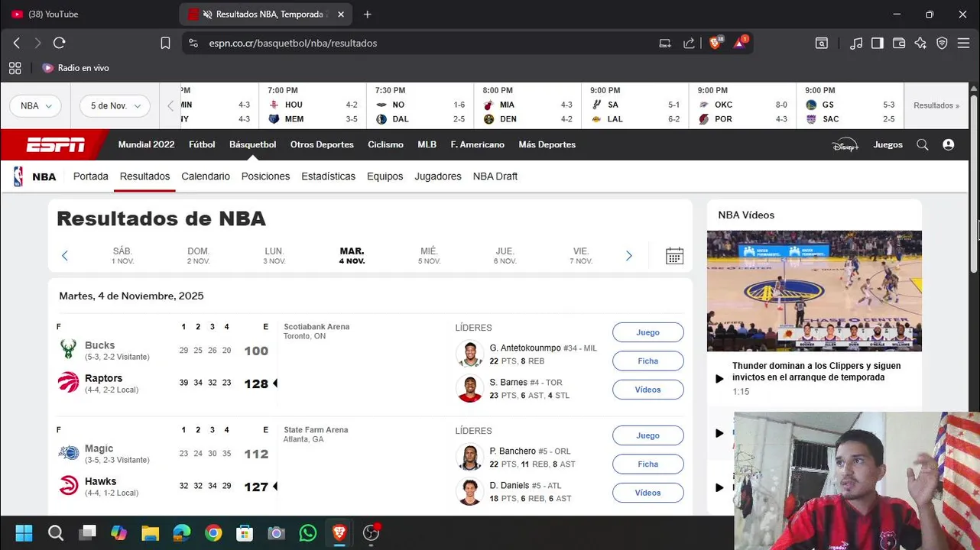Image resolution: width=980 pixels, height=550 pixels.
Task: Click the share page icon
Action: click(x=690, y=44)
